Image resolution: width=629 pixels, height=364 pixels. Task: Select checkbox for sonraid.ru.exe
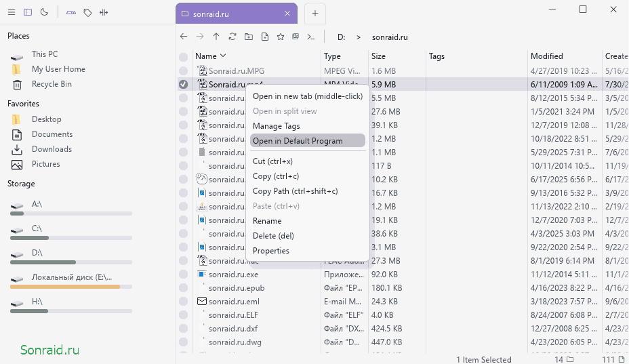point(183,275)
